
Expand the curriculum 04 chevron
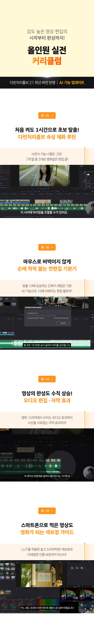pos(52,511)
